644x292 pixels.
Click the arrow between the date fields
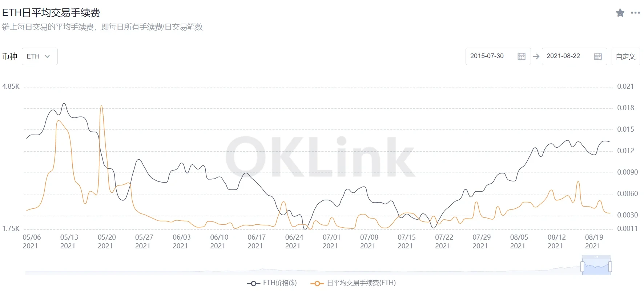tap(536, 56)
